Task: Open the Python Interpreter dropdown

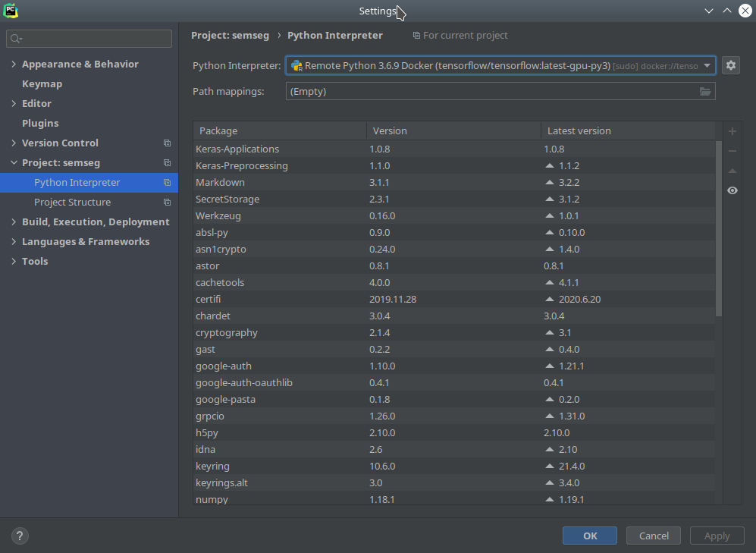Action: tap(500, 65)
